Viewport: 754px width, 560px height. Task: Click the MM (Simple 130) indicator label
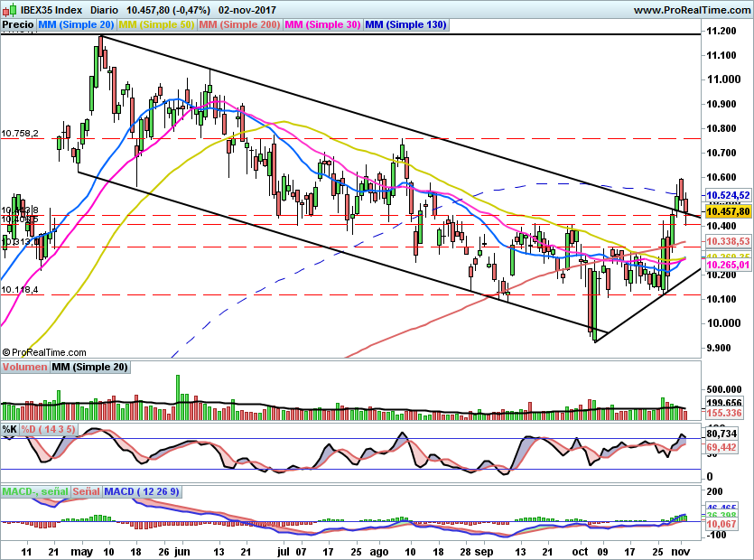405,25
